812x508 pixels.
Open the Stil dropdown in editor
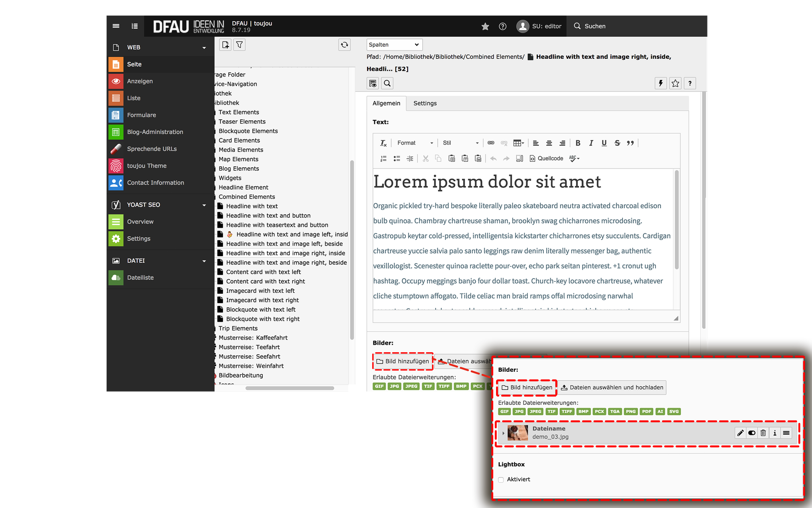460,143
